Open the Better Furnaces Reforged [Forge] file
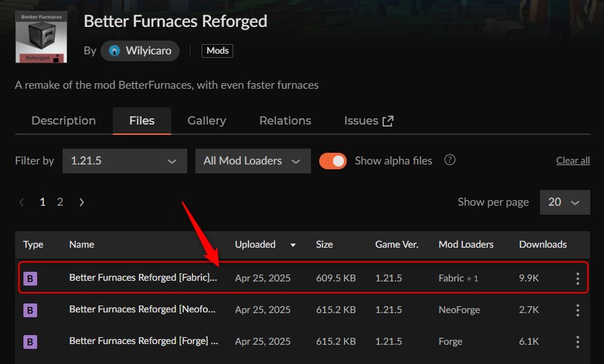The width and height of the screenshot is (604, 364). tap(143, 341)
